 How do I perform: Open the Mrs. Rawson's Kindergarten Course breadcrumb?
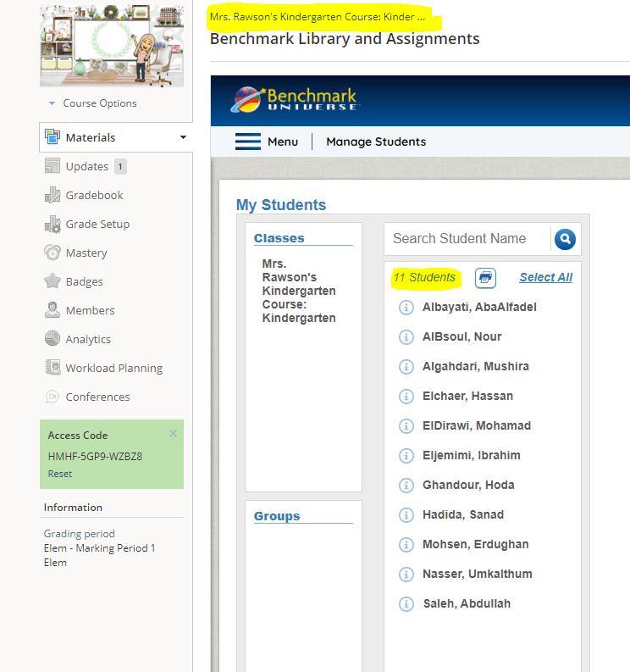pos(317,17)
